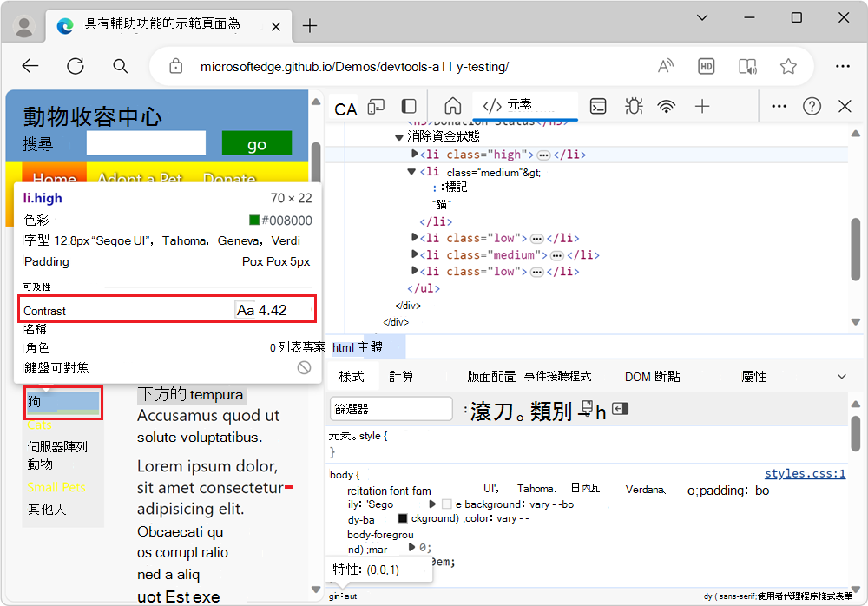Click the Cats sidebar link
This screenshot has width=868, height=606.
[x=39, y=425]
